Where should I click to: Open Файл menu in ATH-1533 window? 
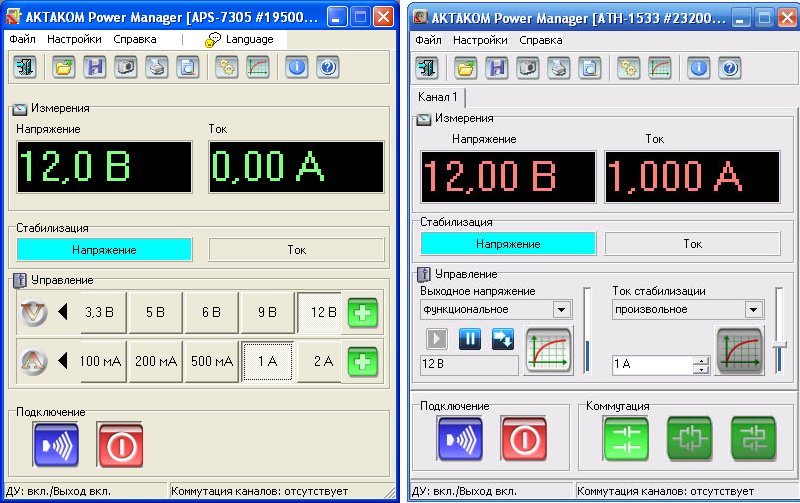point(429,40)
